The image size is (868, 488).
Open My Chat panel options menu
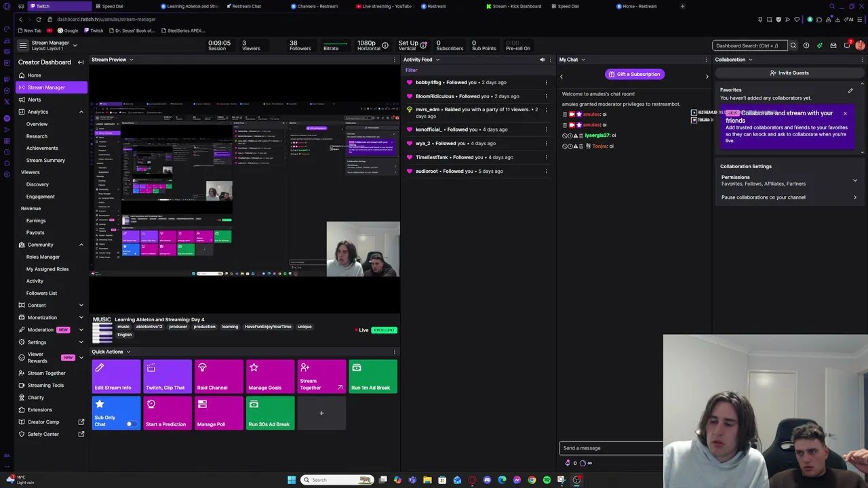[x=706, y=60]
